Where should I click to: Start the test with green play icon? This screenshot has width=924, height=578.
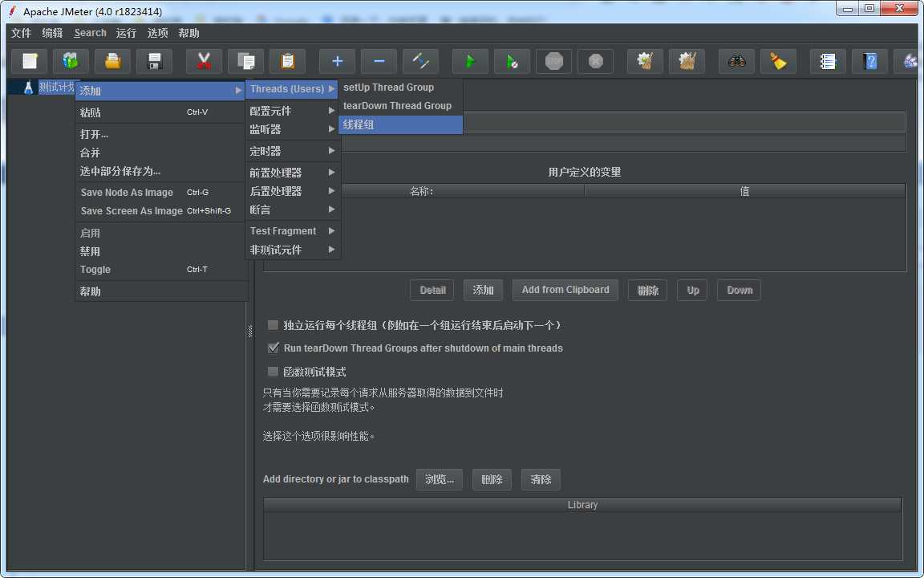point(470,61)
